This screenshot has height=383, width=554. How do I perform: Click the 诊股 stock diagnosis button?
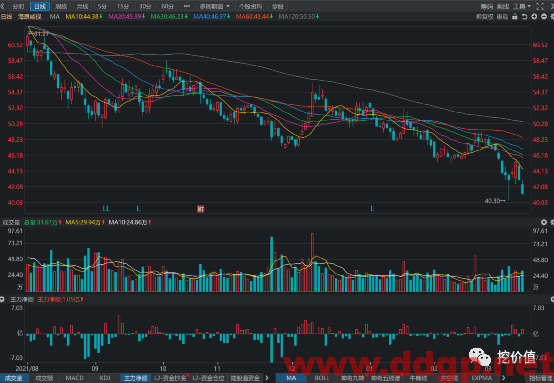click(278, 6)
